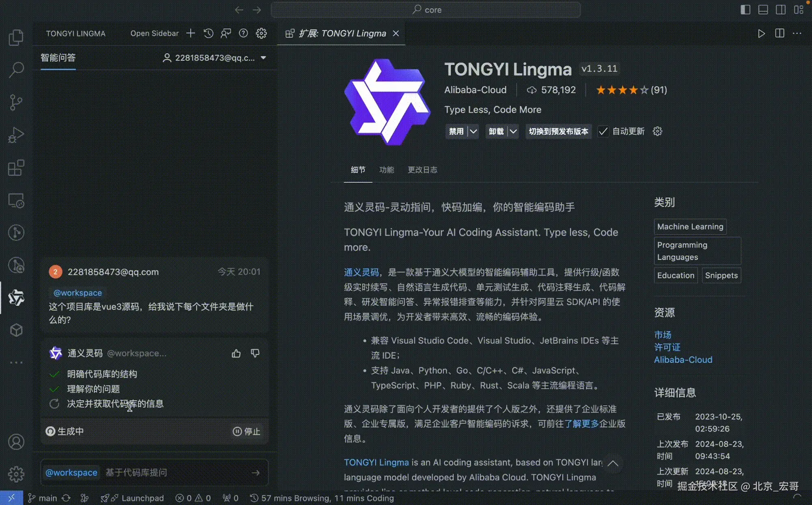Toggle primary sidebar visibility in title bar

pyautogui.click(x=745, y=10)
